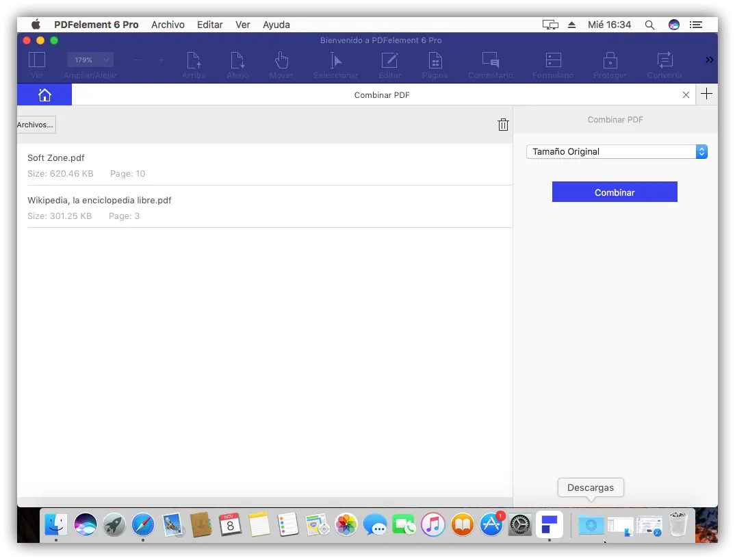Screen dimensions: 735x560
Task: Open the Notification Center list icon
Action: pyautogui.click(x=695, y=25)
